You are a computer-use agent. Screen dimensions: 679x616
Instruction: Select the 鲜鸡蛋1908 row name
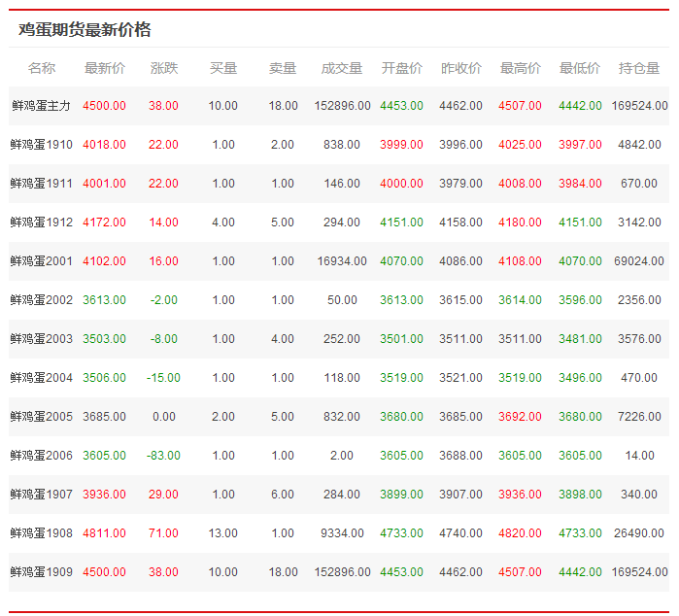pyautogui.click(x=41, y=532)
